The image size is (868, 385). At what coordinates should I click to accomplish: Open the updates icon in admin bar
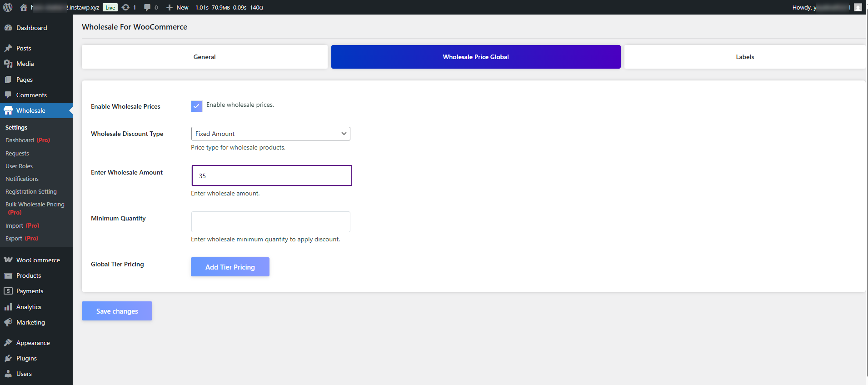(126, 7)
